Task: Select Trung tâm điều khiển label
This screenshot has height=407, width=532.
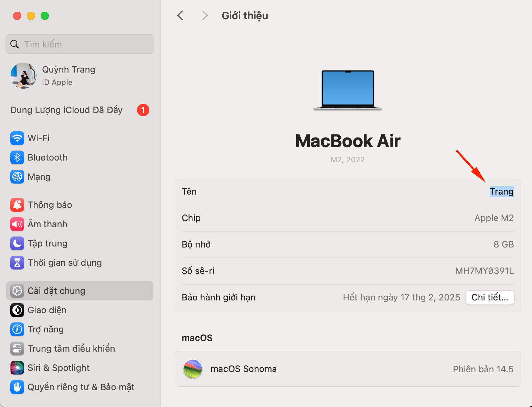Action: (x=71, y=349)
